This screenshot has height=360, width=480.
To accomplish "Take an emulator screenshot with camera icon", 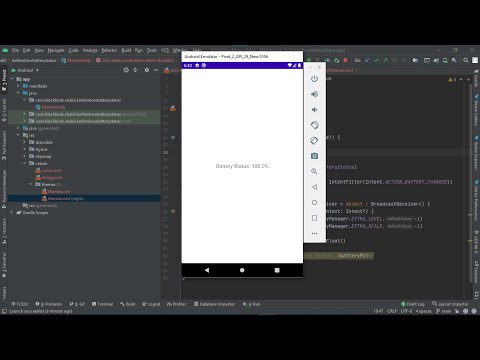I will (314, 156).
